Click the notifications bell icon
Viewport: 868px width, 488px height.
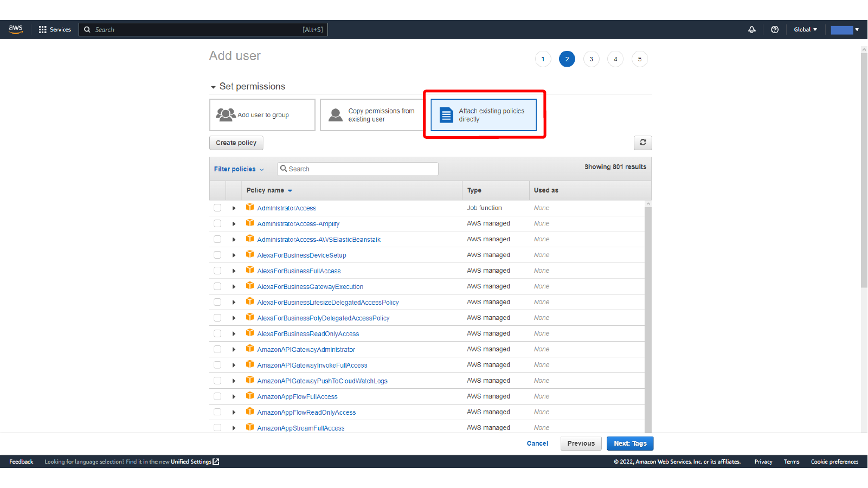[x=752, y=30]
